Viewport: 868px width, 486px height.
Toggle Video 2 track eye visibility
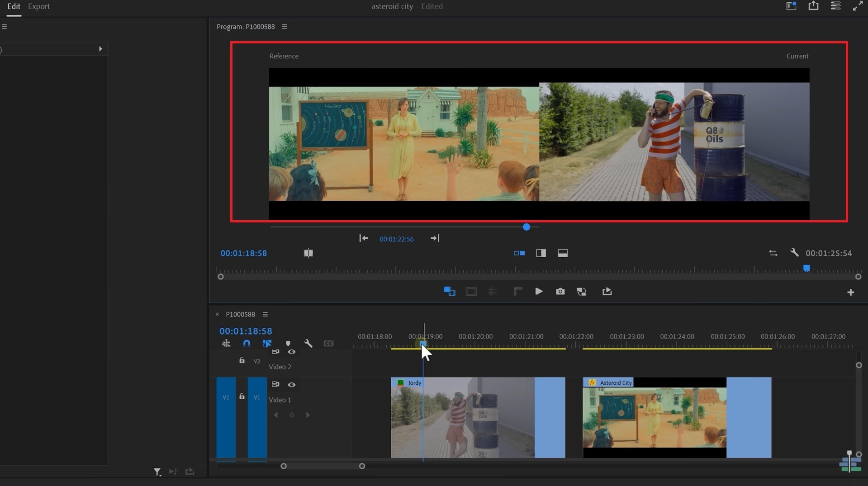292,352
